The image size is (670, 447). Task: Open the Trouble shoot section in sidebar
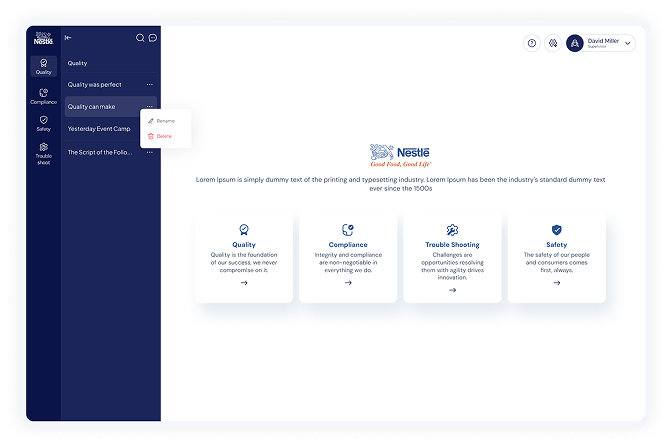coord(44,154)
